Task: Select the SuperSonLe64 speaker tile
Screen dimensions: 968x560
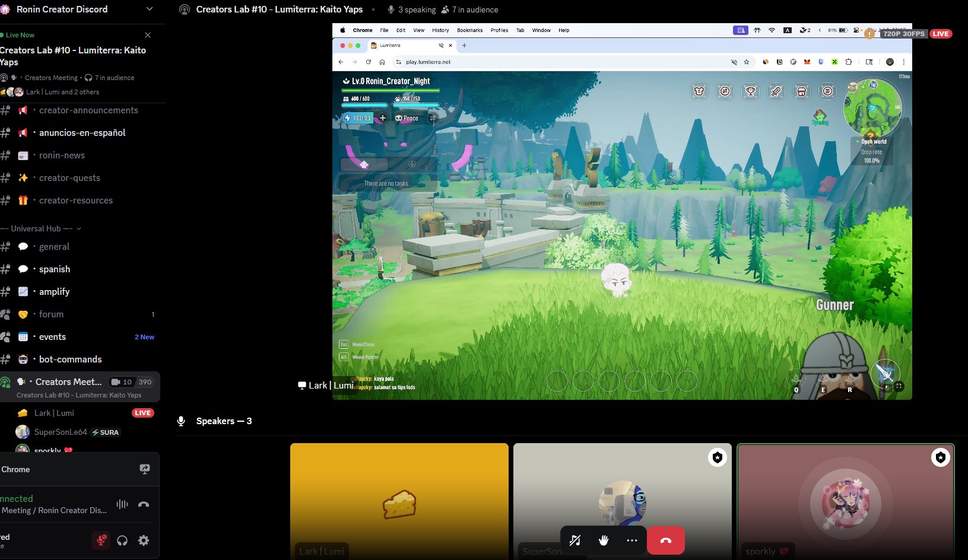Action: [x=623, y=501]
